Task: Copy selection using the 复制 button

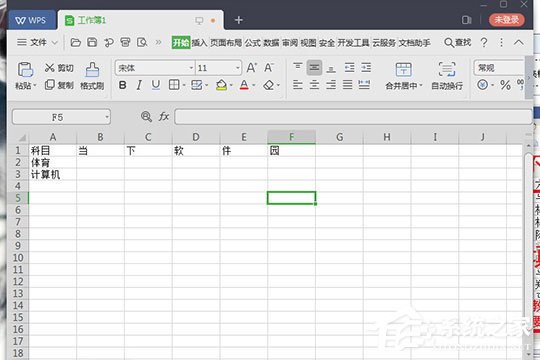Action: coord(59,85)
